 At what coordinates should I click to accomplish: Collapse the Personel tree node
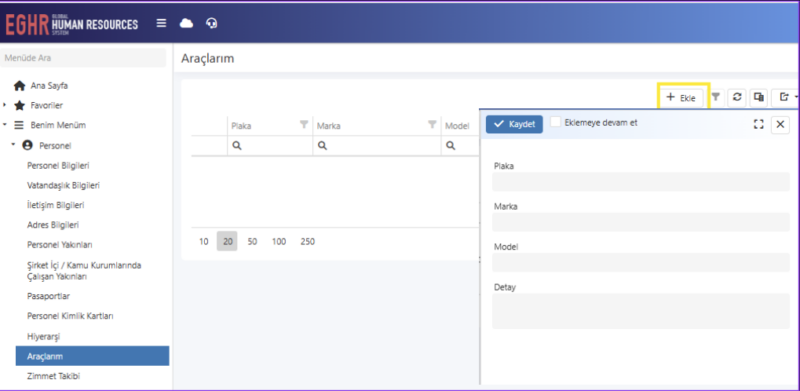coord(13,145)
